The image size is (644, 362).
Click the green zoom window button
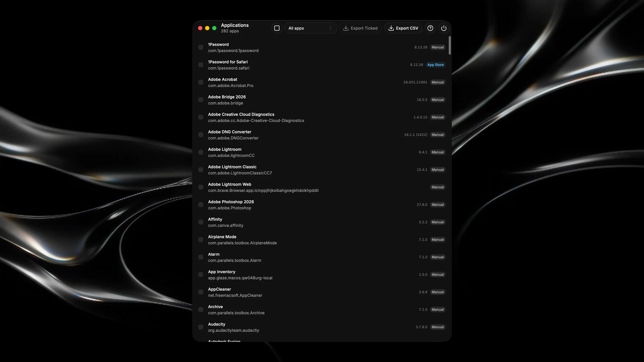tap(214, 28)
